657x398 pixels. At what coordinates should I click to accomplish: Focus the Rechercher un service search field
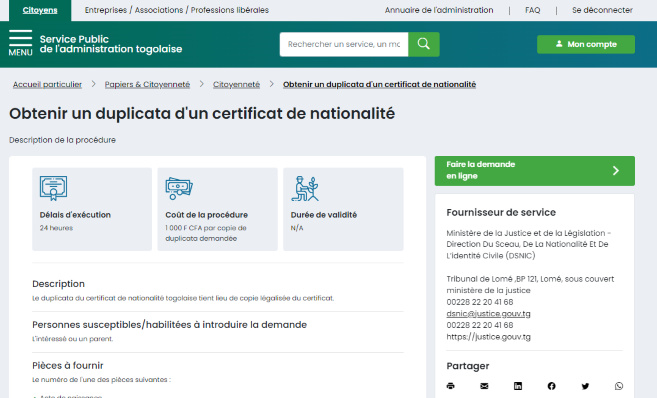coord(344,44)
